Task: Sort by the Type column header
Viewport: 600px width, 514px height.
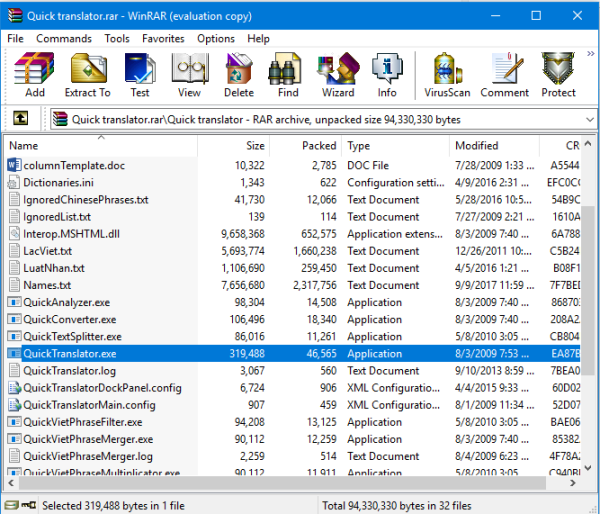Action: [x=395, y=145]
